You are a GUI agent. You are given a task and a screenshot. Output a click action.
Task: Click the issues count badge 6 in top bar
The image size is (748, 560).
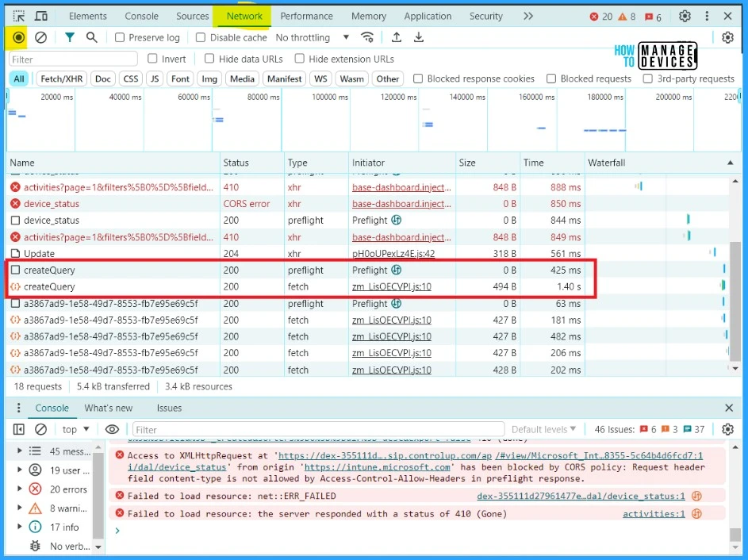click(653, 17)
